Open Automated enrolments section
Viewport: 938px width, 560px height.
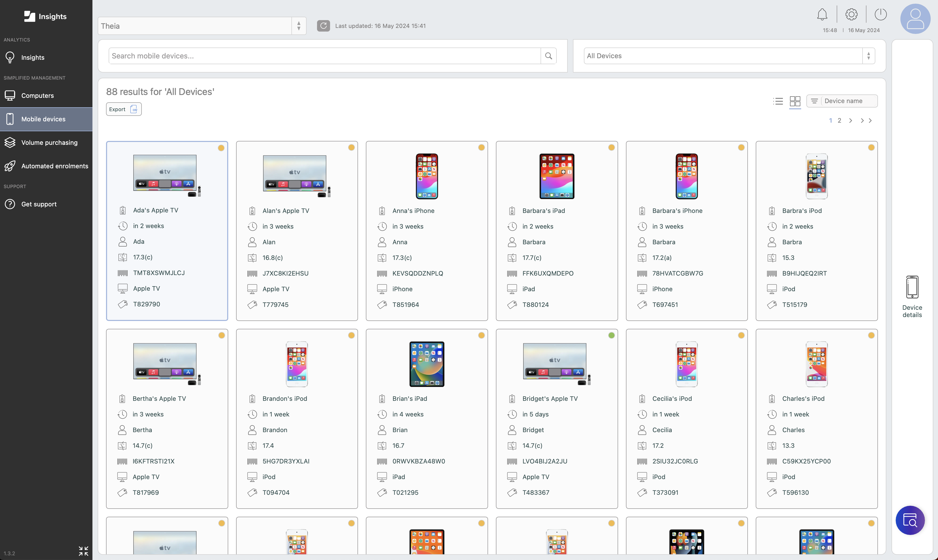click(x=46, y=166)
